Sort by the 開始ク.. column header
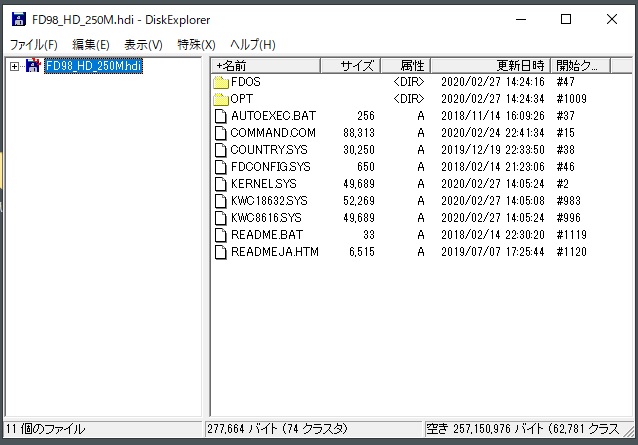This screenshot has width=638, height=445. tap(580, 65)
